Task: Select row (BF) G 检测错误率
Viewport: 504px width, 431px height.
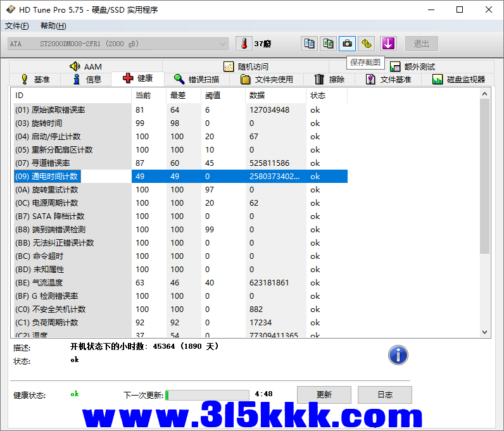Action: click(180, 296)
